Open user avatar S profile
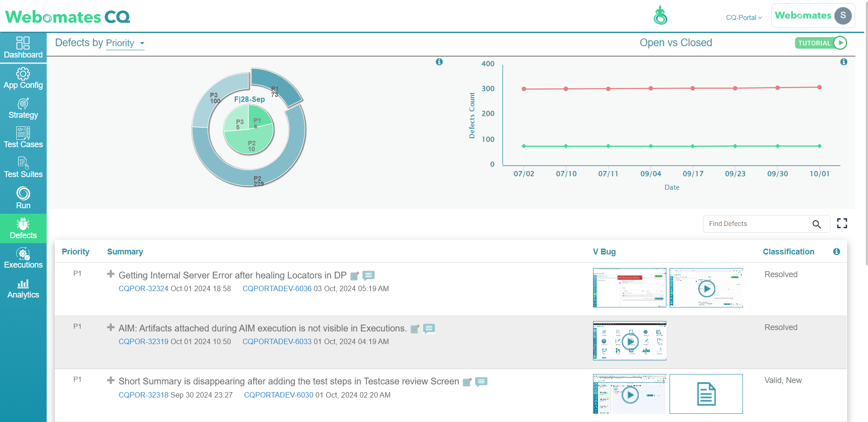868x422 pixels. point(843,15)
